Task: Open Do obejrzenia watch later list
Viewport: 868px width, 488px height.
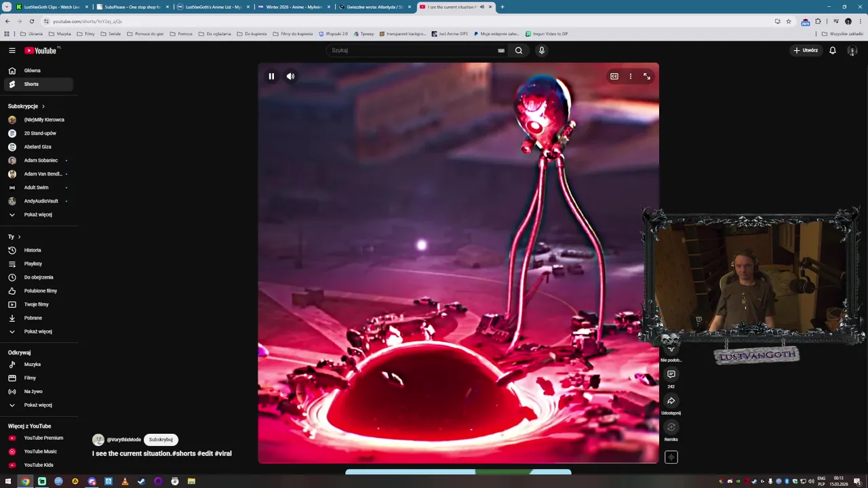Action: (39, 277)
